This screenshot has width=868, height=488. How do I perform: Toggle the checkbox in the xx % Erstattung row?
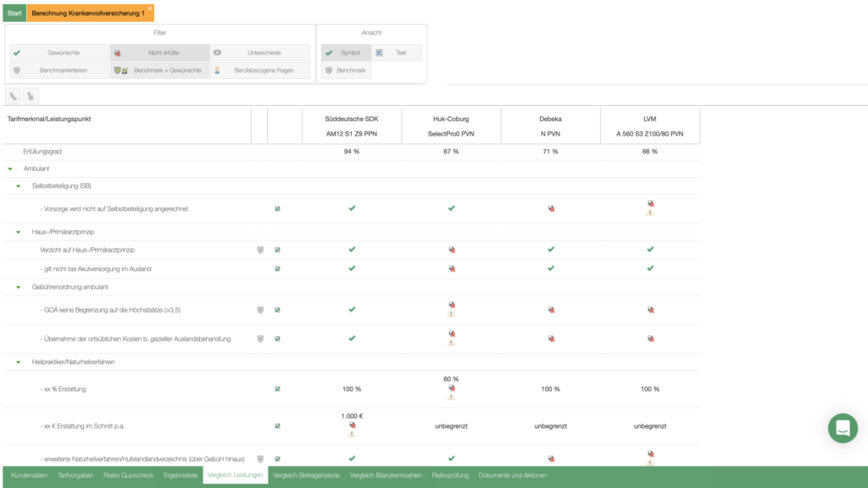(277, 389)
